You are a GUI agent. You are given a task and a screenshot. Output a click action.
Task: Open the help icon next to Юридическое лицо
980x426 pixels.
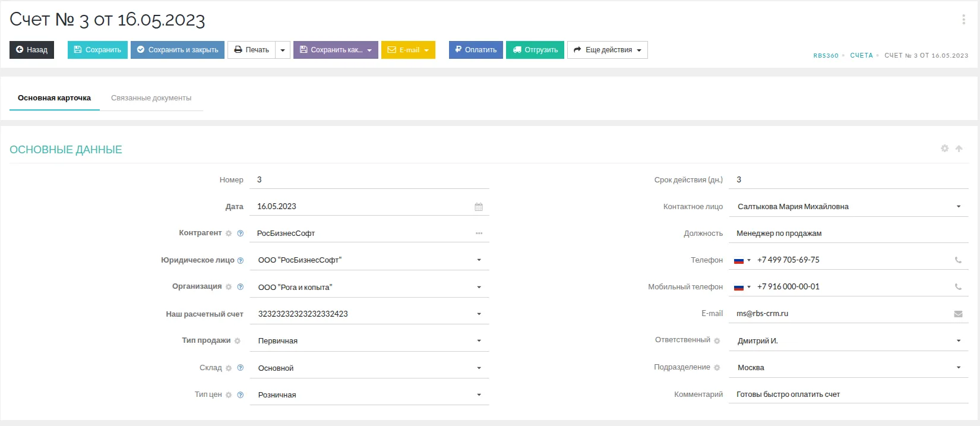tap(241, 260)
